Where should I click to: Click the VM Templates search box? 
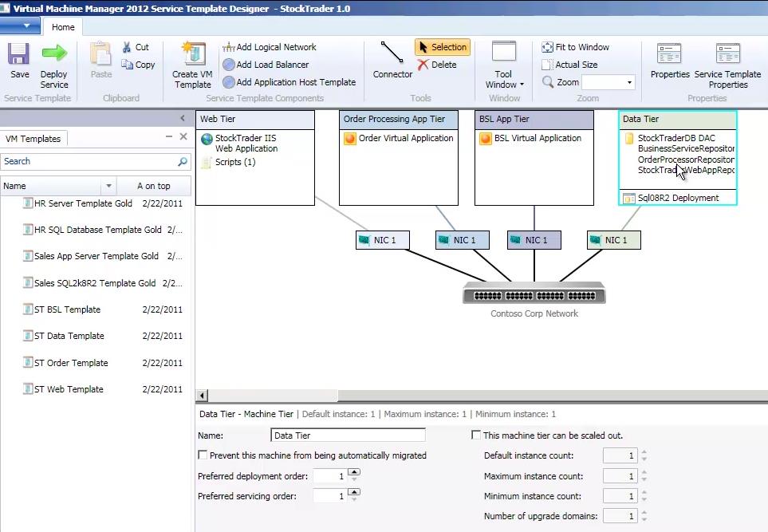point(89,161)
